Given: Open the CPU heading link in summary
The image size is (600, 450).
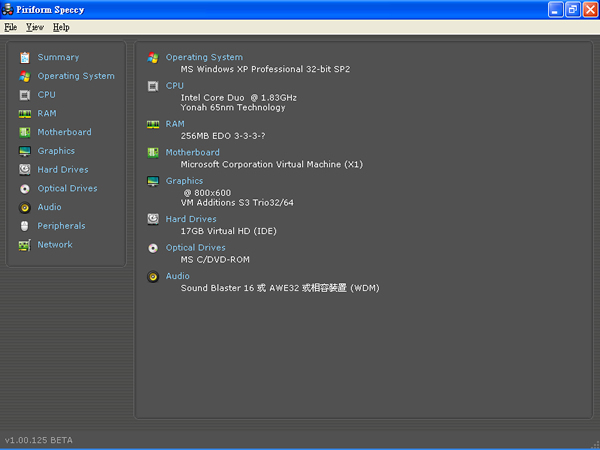Looking at the screenshot, I should click(x=175, y=86).
